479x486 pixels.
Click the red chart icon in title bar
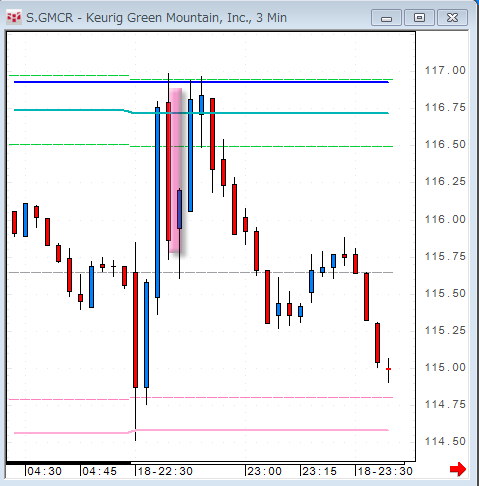(14, 17)
